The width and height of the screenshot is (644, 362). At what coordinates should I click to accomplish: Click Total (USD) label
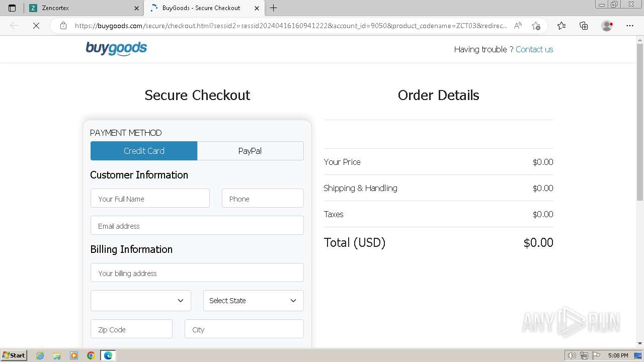tap(355, 243)
